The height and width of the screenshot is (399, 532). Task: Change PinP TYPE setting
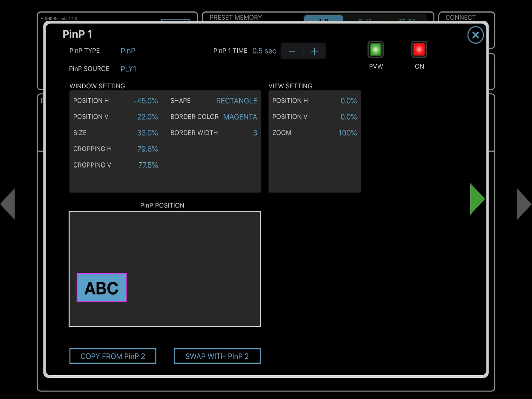coord(128,51)
